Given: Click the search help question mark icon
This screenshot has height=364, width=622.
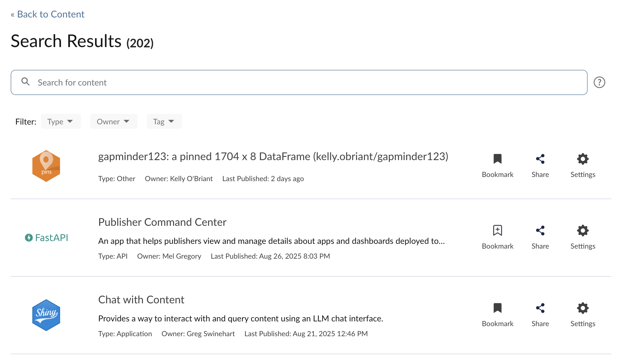Looking at the screenshot, I should point(599,82).
